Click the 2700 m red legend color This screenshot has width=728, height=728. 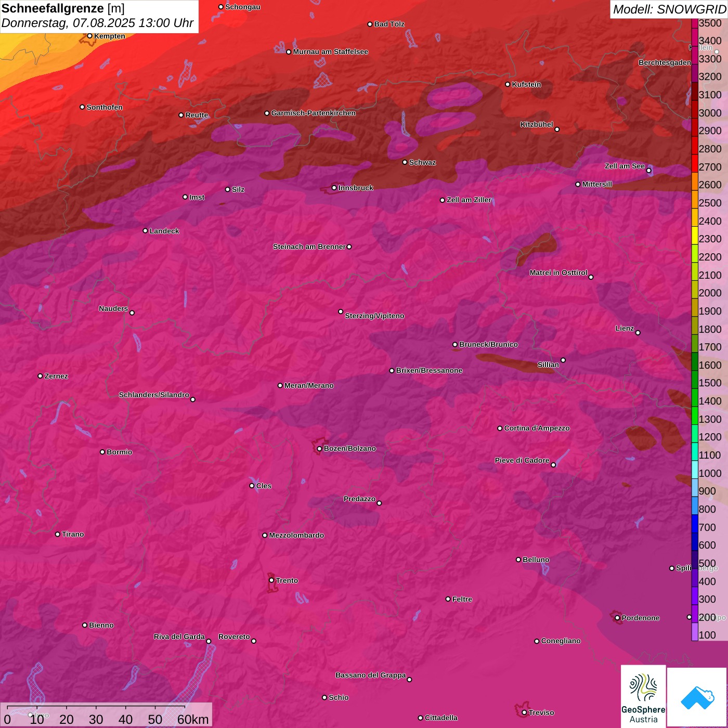[695, 163]
